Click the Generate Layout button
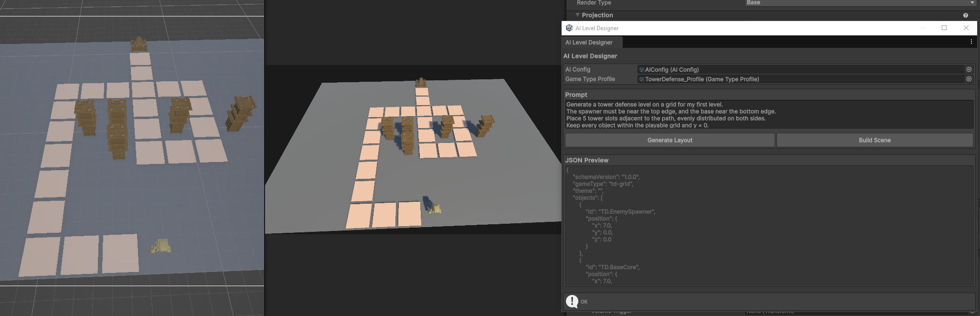The image size is (980, 316). tap(670, 140)
